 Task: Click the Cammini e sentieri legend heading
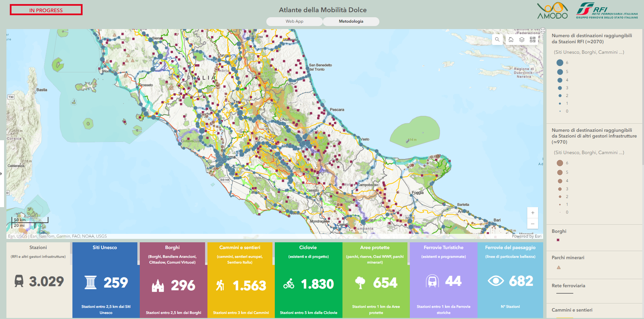coord(572,310)
